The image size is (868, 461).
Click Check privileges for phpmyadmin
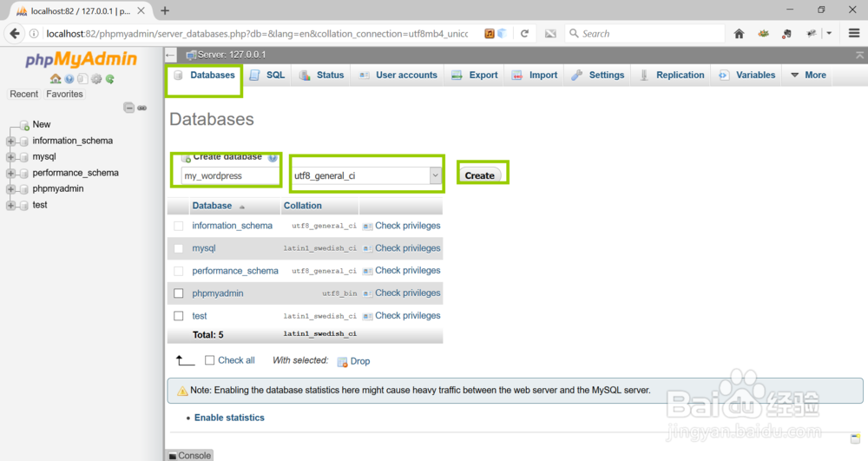[408, 293]
